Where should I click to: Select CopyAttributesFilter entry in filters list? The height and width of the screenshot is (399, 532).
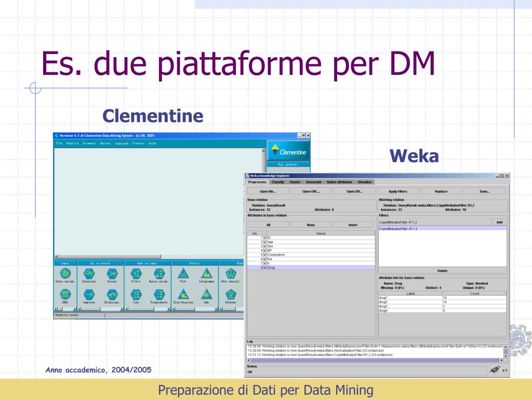[x=443, y=229]
